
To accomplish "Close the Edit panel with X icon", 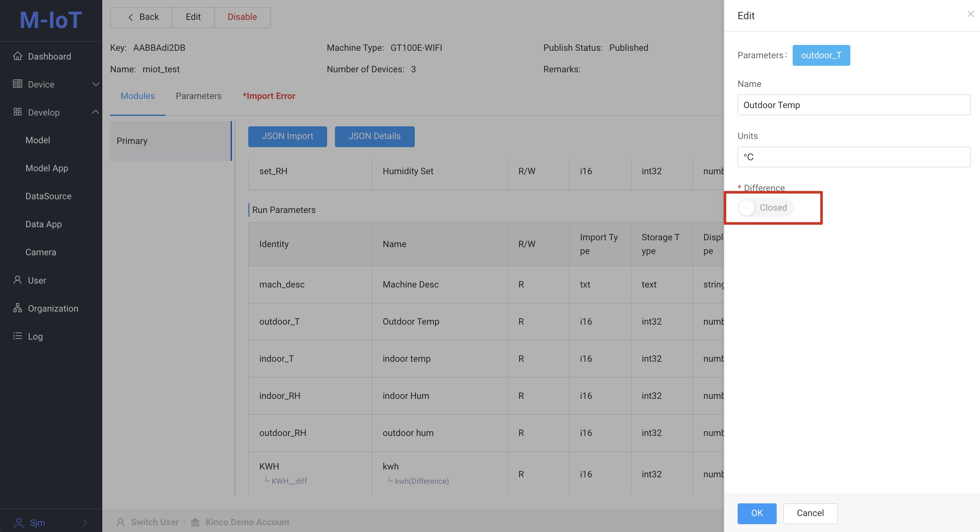I will [971, 14].
